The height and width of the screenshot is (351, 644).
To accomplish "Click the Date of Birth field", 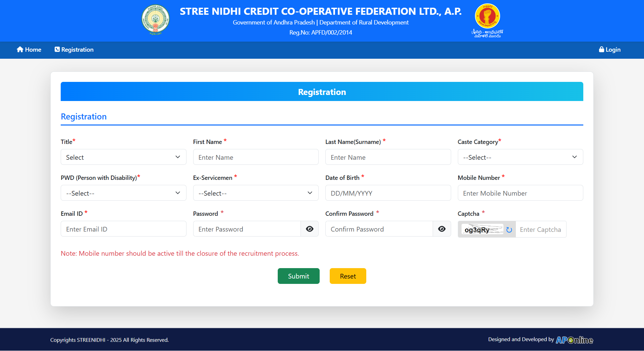I will coord(388,193).
